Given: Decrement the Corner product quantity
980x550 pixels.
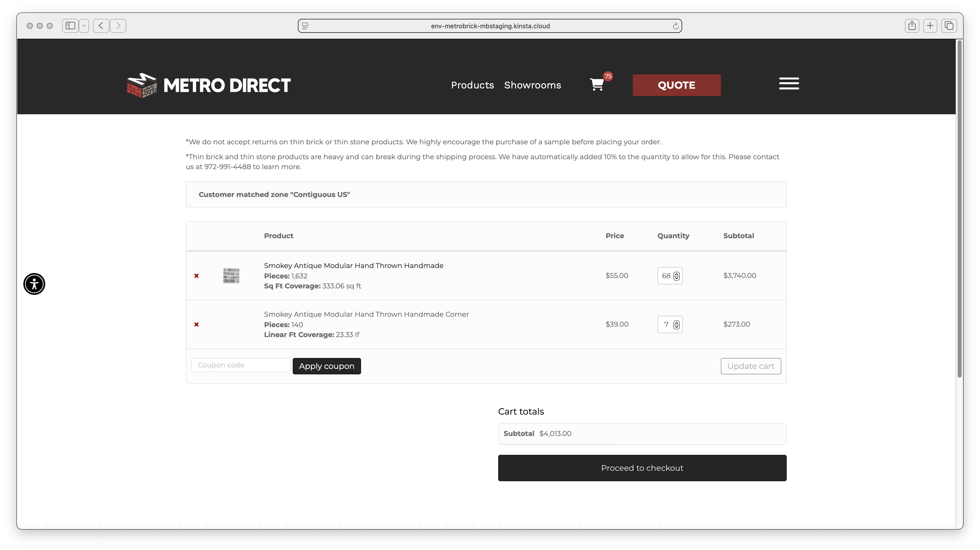Looking at the screenshot, I should click(x=676, y=327).
